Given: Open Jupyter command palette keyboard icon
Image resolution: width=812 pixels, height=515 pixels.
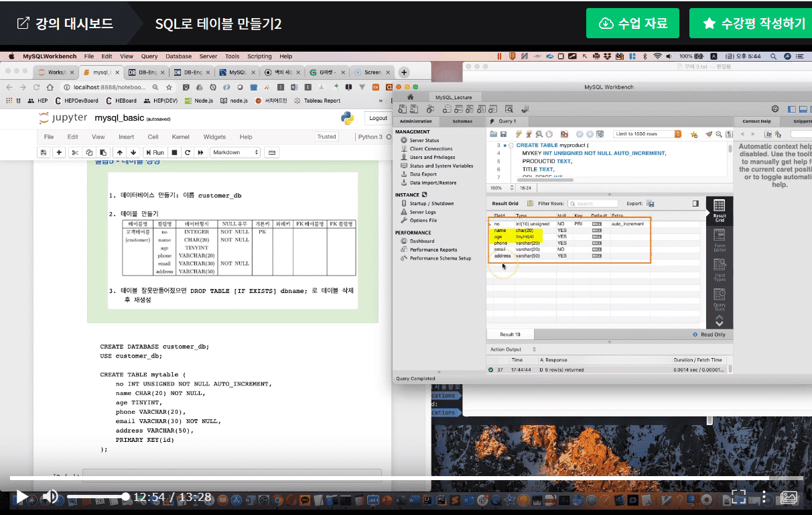Looking at the screenshot, I should (x=272, y=152).
